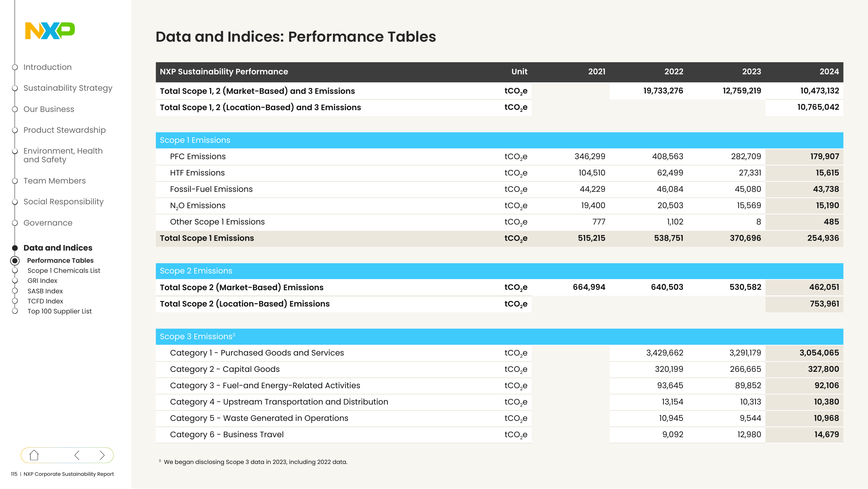
Task: Click Category 6 - Business Travel label
Action: (x=227, y=434)
